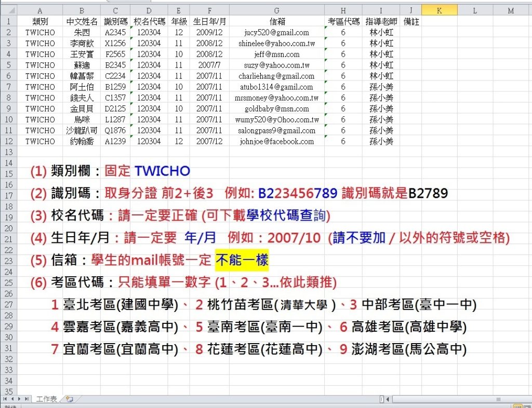Open the 工作表 sheet tab
Screen dimensions: 532x408
[x=46, y=399]
